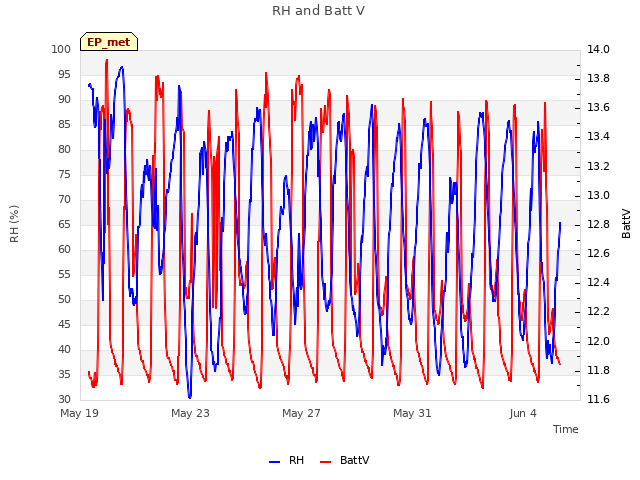Click the '12.6' label on BattV axis
This screenshot has width=640, height=480.
click(x=598, y=254)
